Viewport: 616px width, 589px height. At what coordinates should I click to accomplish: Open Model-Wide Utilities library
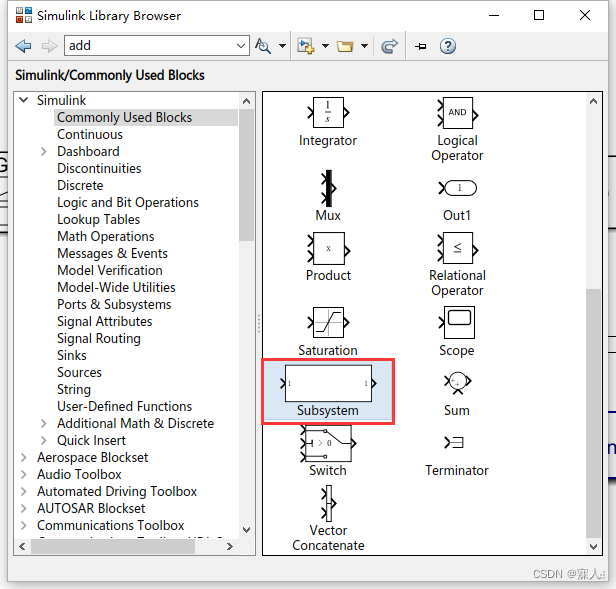tap(116, 287)
